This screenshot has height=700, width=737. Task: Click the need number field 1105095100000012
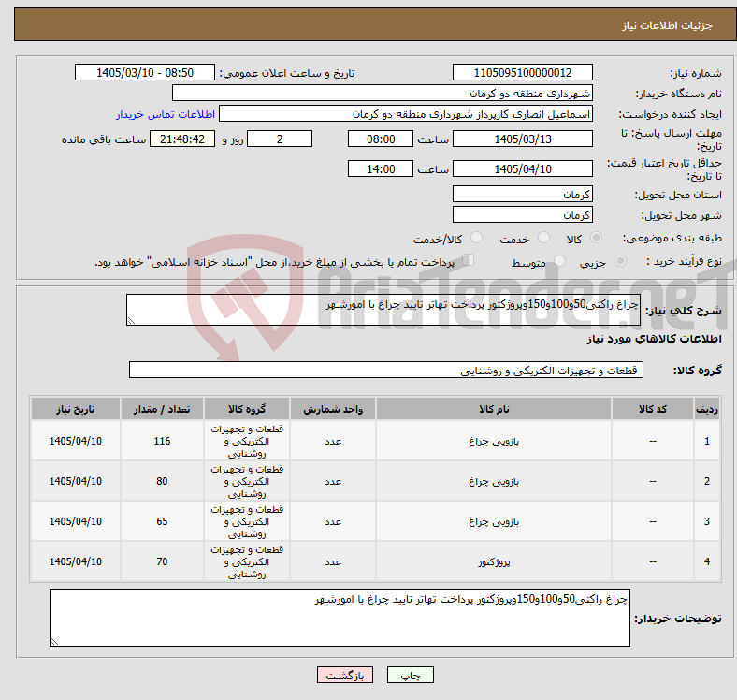point(522,72)
